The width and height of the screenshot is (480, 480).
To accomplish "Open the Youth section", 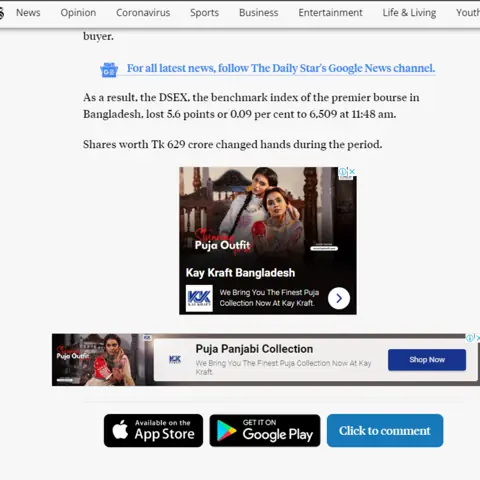I will [468, 13].
